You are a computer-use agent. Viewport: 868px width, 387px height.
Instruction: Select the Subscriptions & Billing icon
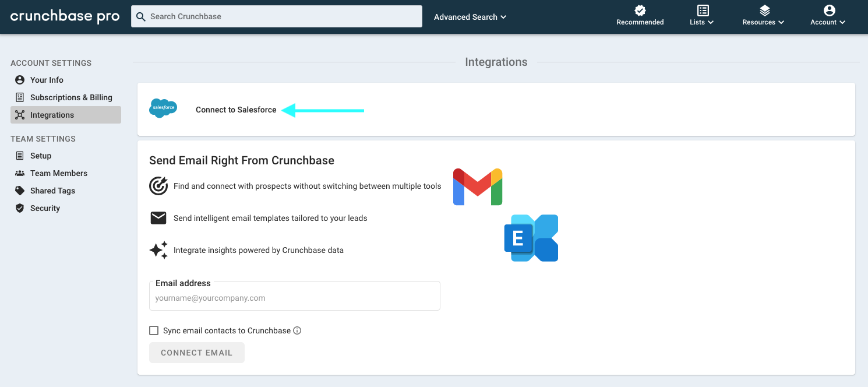pos(19,97)
